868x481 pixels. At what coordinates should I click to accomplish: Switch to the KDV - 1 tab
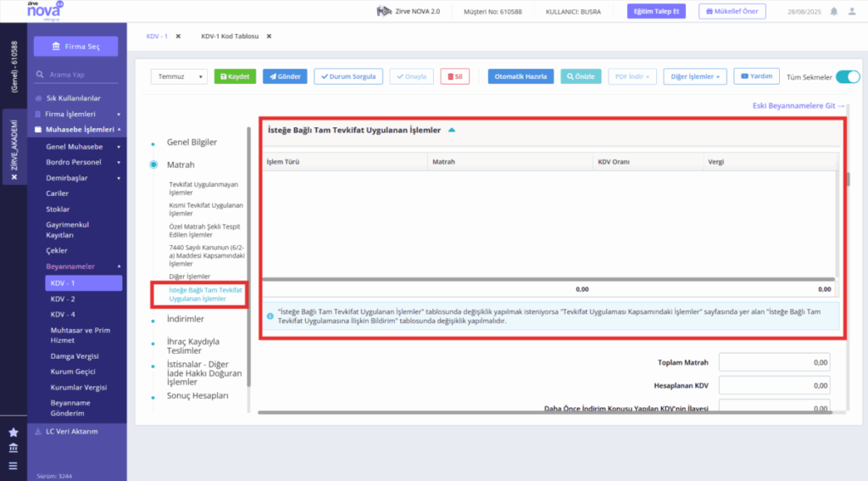[157, 36]
